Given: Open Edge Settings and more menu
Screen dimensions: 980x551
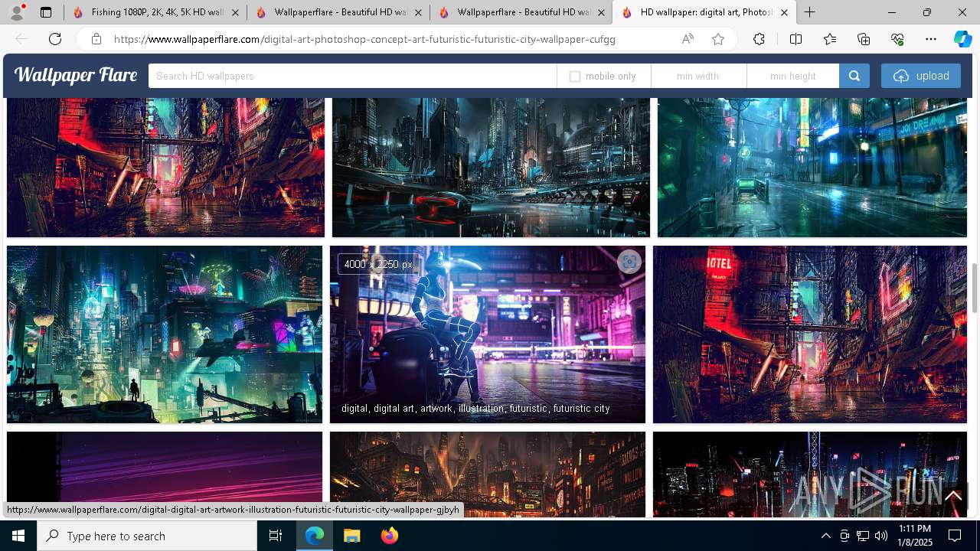Looking at the screenshot, I should 931,39.
